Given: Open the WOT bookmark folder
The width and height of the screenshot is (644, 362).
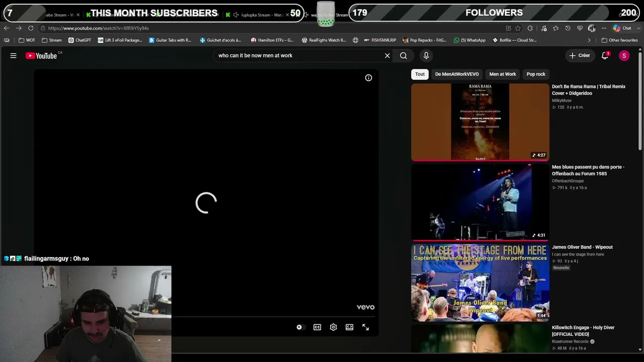Looking at the screenshot, I should (27, 40).
